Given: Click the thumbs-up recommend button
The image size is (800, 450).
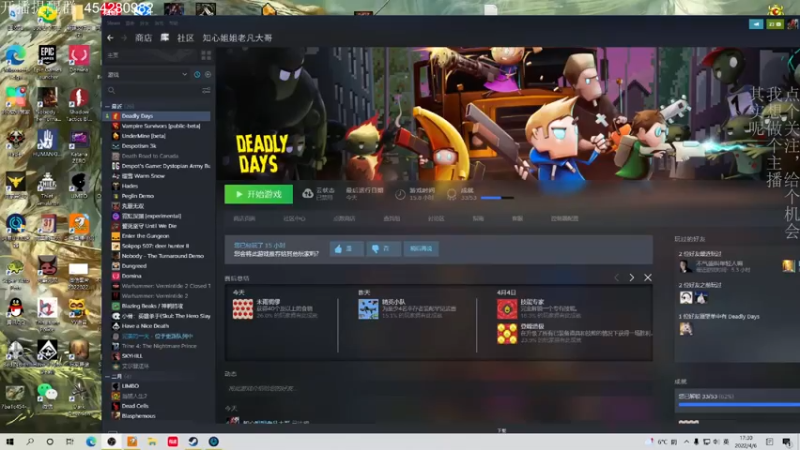Looking at the screenshot, I should tap(346, 248).
